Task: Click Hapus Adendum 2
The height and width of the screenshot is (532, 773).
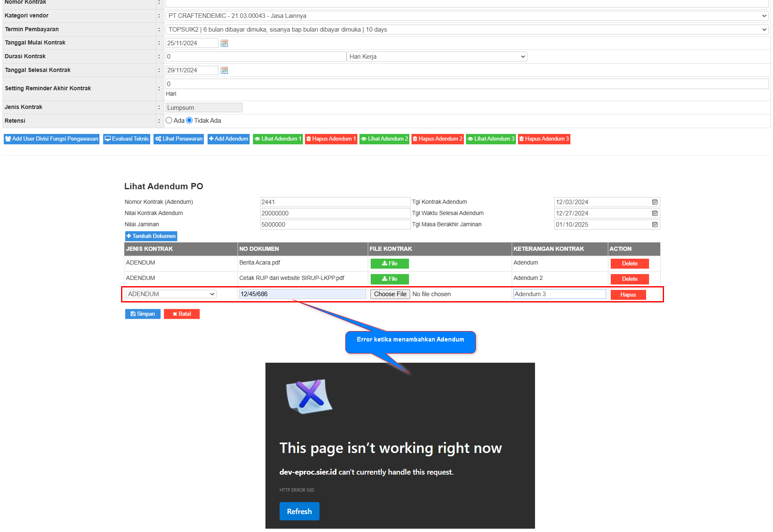Action: click(438, 139)
